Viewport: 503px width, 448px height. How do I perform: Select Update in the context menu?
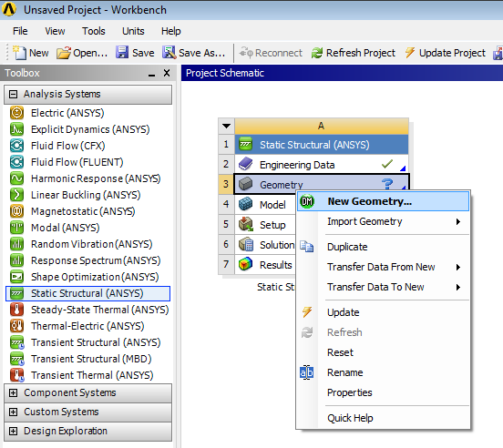click(x=383, y=312)
